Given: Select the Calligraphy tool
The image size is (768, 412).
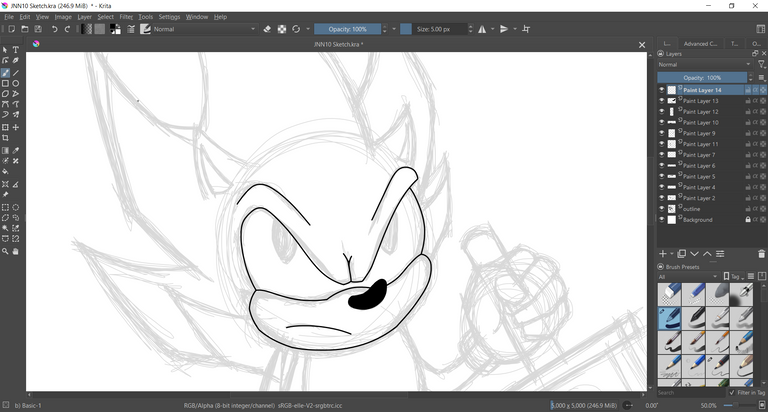Looking at the screenshot, I should coord(16,61).
